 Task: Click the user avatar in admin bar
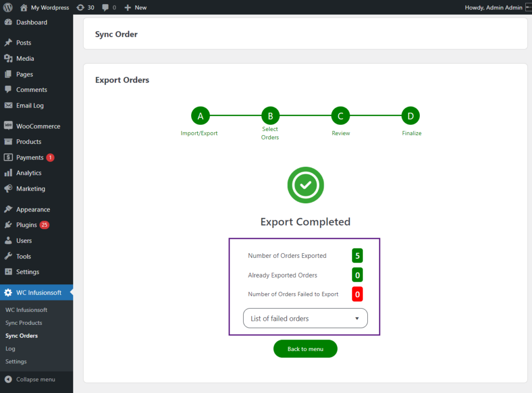[528, 7]
